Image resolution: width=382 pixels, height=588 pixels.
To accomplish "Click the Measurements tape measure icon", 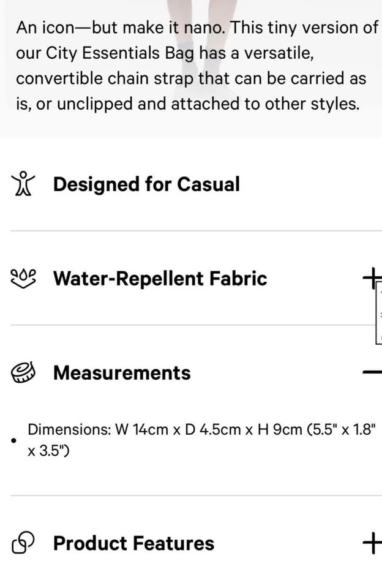I will point(24,372).
